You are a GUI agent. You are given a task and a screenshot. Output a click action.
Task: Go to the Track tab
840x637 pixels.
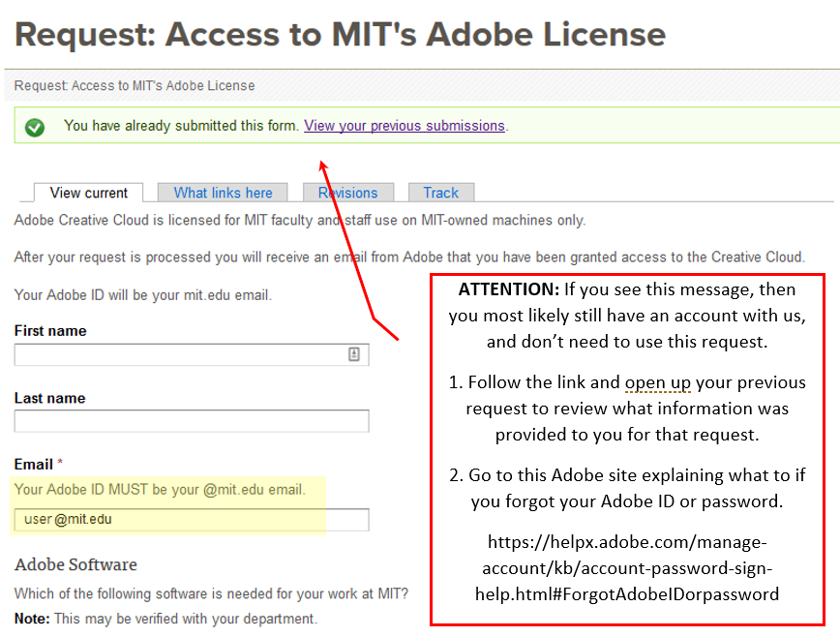(440, 193)
